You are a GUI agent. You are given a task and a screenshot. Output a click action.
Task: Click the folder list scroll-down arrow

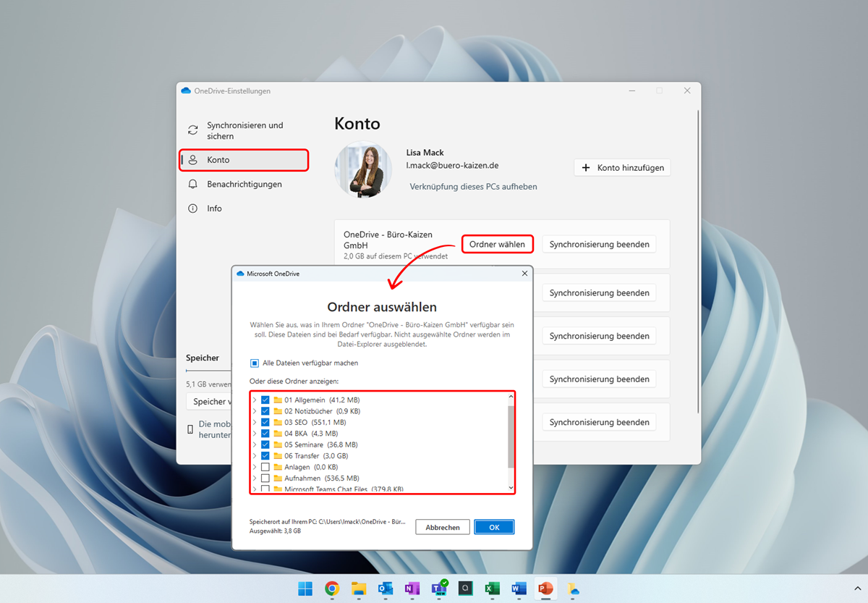tap(511, 488)
